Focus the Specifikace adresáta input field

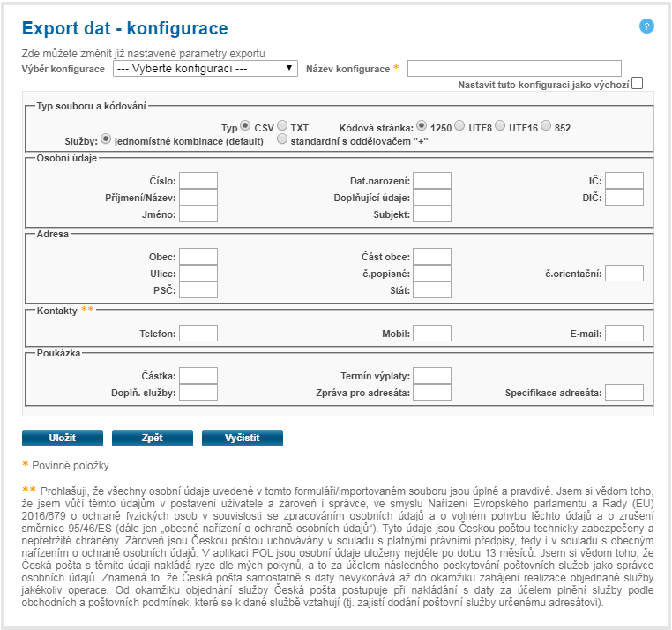pyautogui.click(x=623, y=392)
